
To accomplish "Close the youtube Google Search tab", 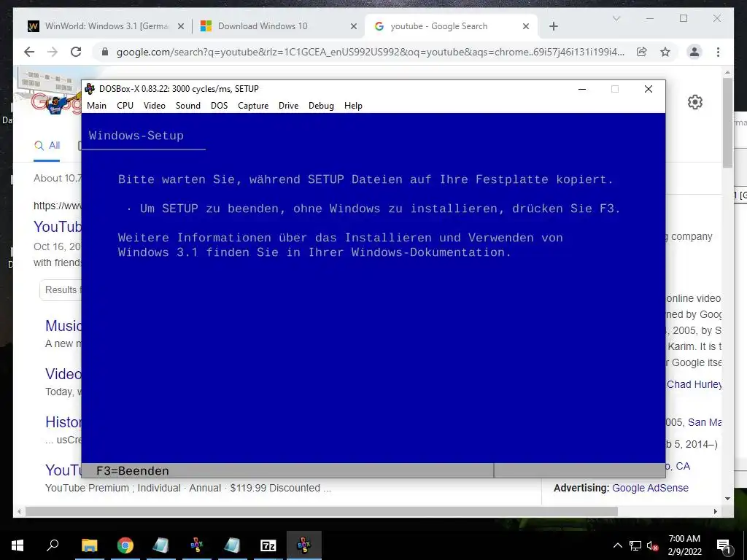I will coord(526,27).
